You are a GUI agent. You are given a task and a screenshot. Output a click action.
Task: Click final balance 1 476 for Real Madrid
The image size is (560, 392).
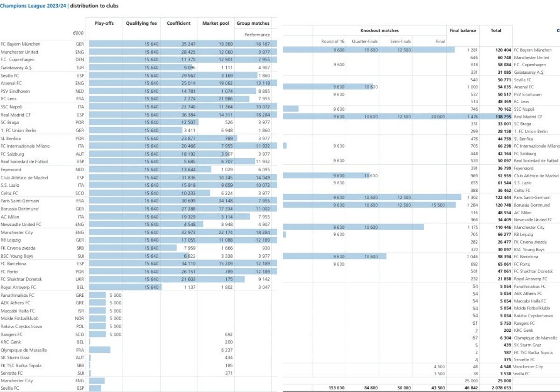(472, 117)
